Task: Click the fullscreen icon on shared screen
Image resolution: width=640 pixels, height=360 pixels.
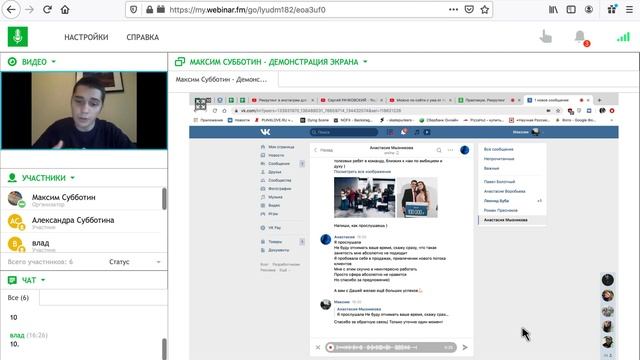Action: [200, 104]
